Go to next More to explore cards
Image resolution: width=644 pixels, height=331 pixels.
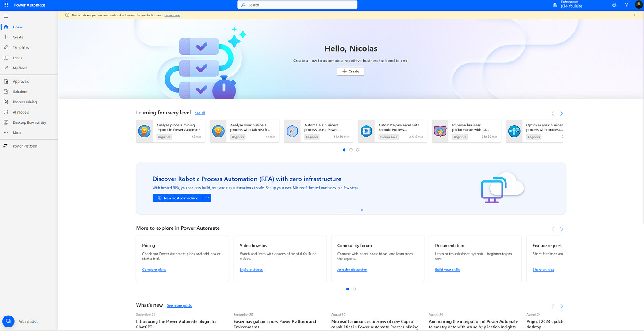(x=561, y=229)
